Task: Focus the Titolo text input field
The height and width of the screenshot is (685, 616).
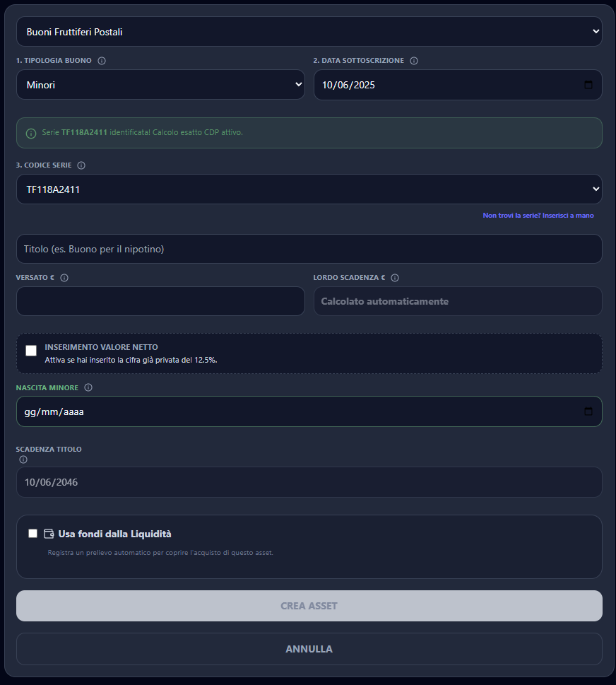Action: tap(309, 249)
